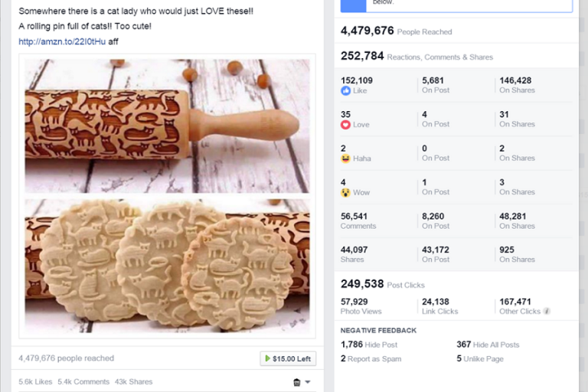Click 1,786 Hide Post negative feedback
Image resolution: width=588 pixels, height=392 pixels.
click(x=369, y=345)
